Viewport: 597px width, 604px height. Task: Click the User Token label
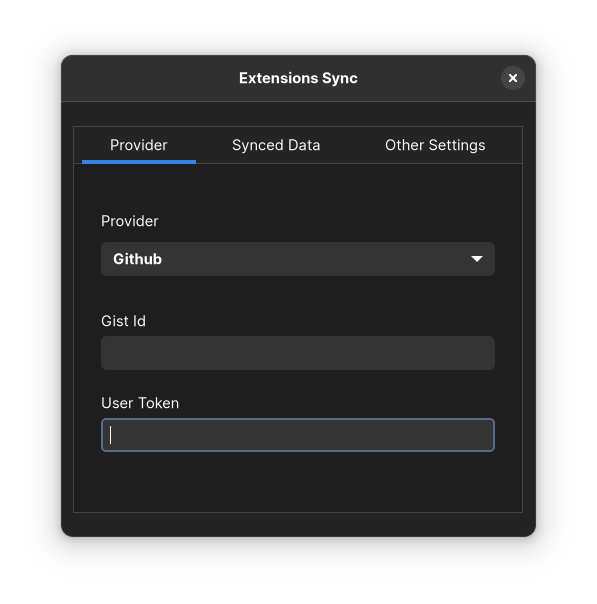point(140,403)
